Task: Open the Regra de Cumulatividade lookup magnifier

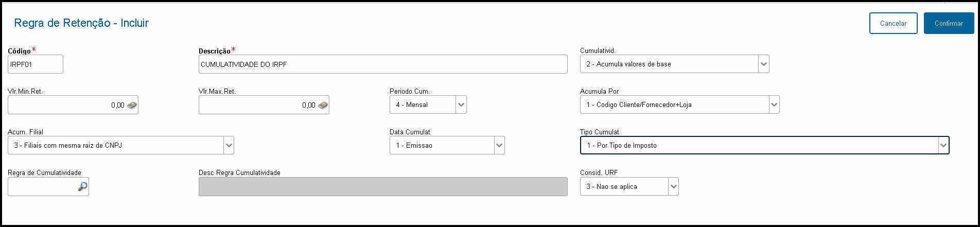Action: pyautogui.click(x=82, y=187)
